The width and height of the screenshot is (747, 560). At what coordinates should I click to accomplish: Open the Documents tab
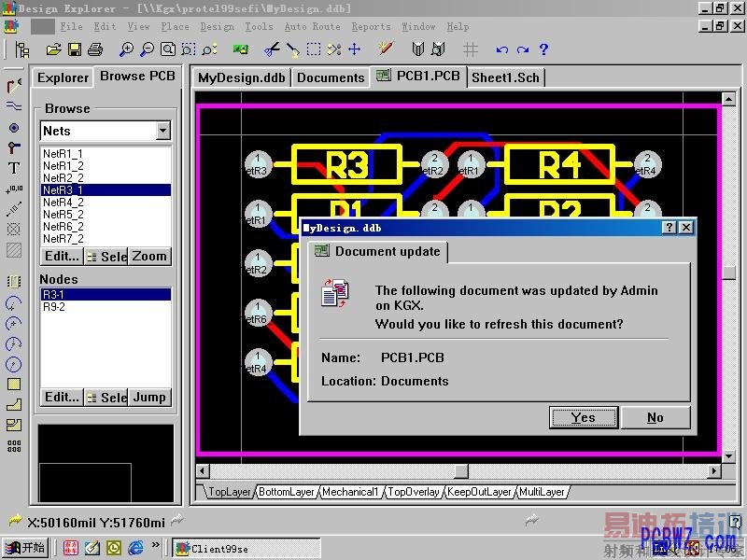[331, 77]
